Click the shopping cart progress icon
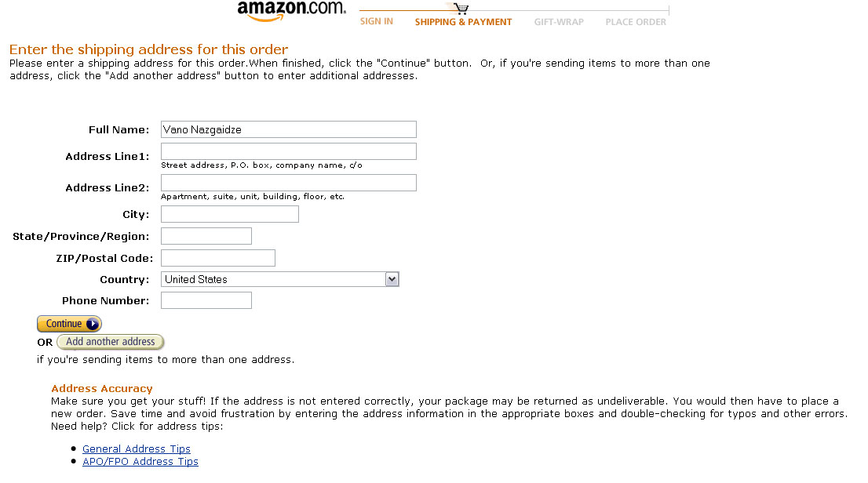This screenshot has height=483, width=868. [x=462, y=9]
